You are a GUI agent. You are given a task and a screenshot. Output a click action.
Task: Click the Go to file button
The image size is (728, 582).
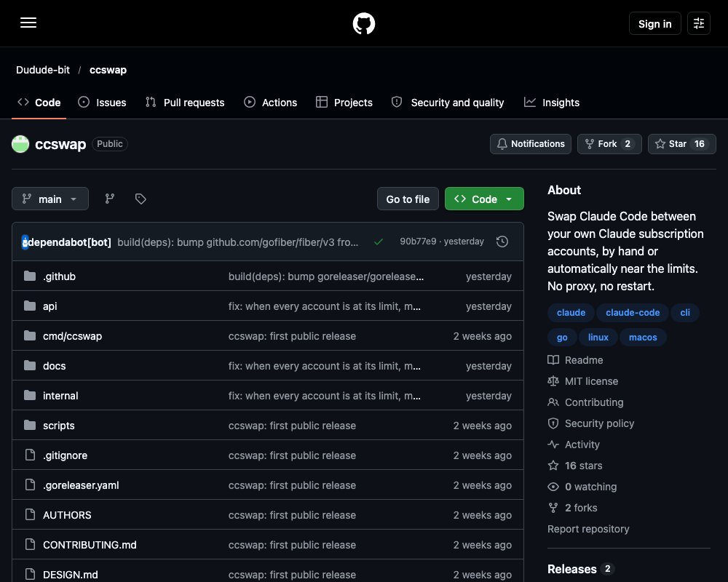(x=408, y=199)
